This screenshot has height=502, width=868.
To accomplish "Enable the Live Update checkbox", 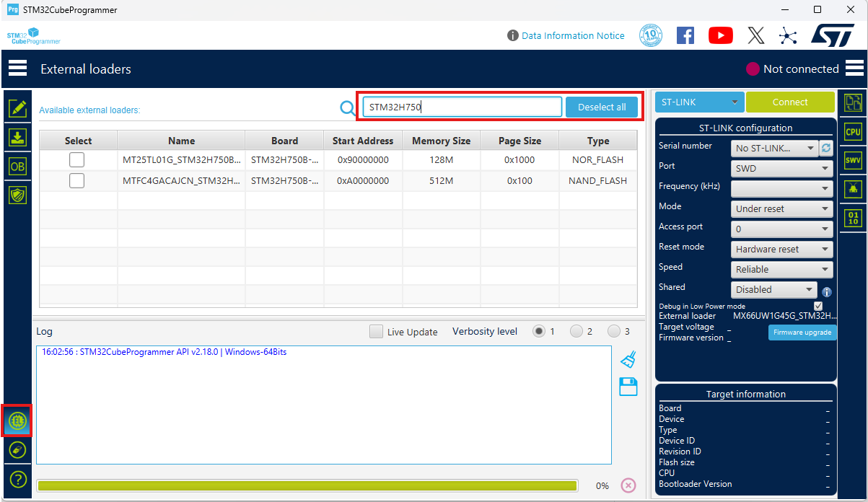I will coord(376,332).
